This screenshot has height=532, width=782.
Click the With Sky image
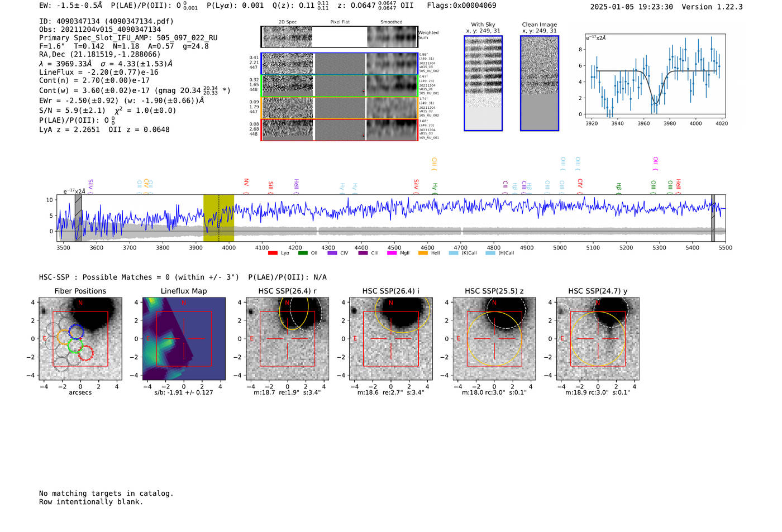pyautogui.click(x=483, y=83)
